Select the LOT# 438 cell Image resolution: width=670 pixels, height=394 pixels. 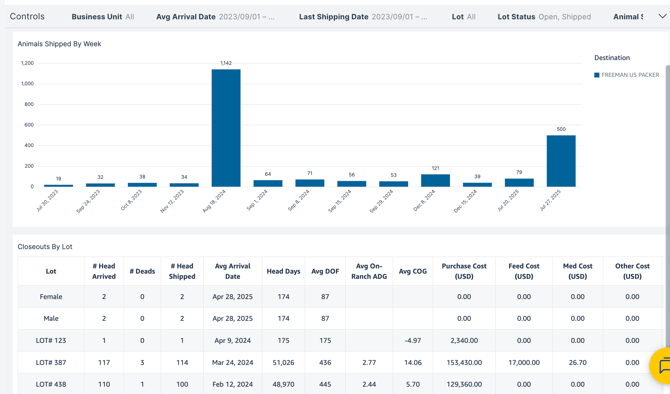click(x=51, y=384)
